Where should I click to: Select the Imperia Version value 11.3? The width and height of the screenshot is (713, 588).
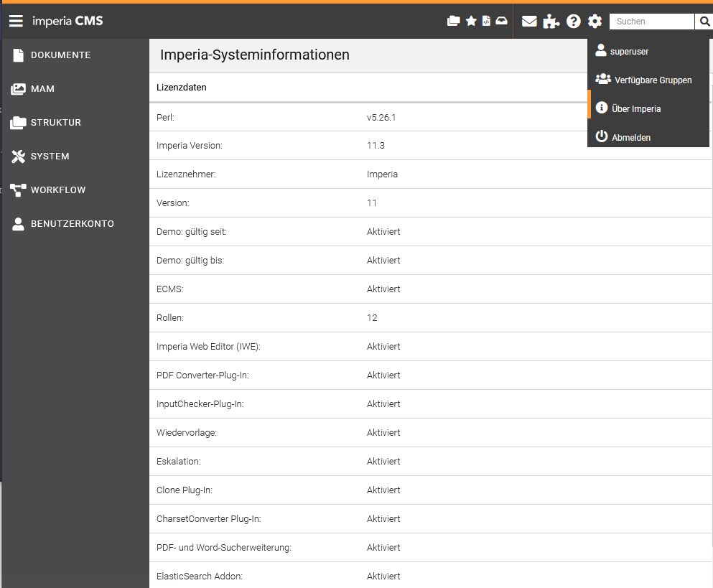click(x=376, y=146)
